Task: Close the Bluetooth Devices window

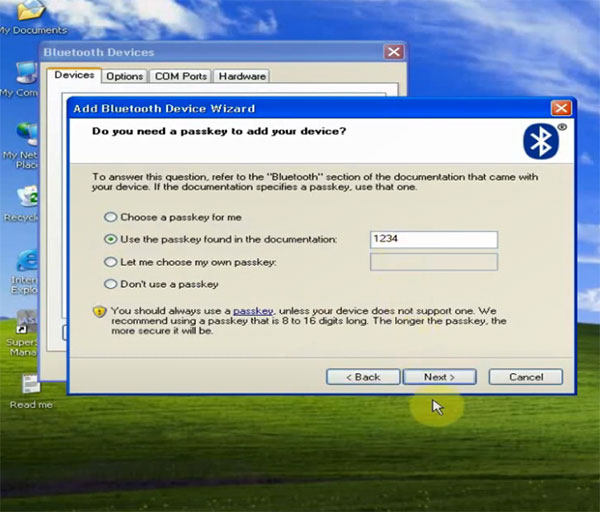Action: coord(394,52)
